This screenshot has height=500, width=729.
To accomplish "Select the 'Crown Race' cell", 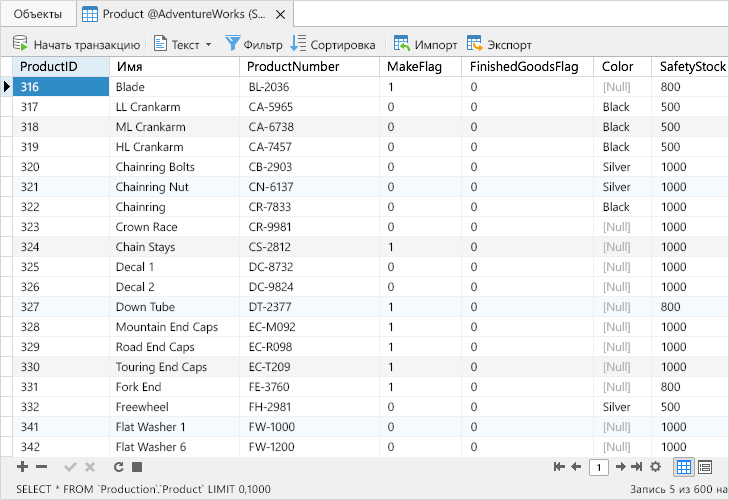I will click(x=174, y=227).
